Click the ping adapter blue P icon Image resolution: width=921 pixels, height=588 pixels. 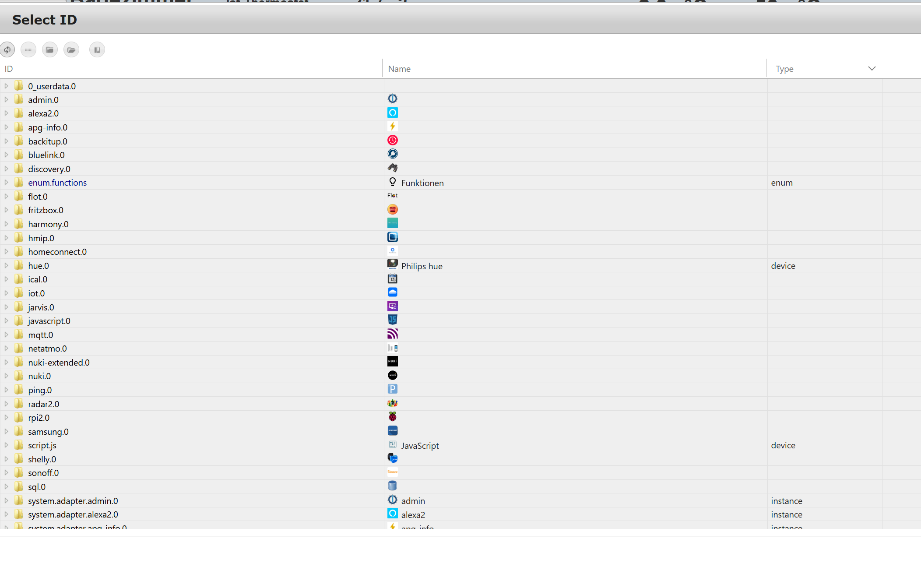click(392, 389)
